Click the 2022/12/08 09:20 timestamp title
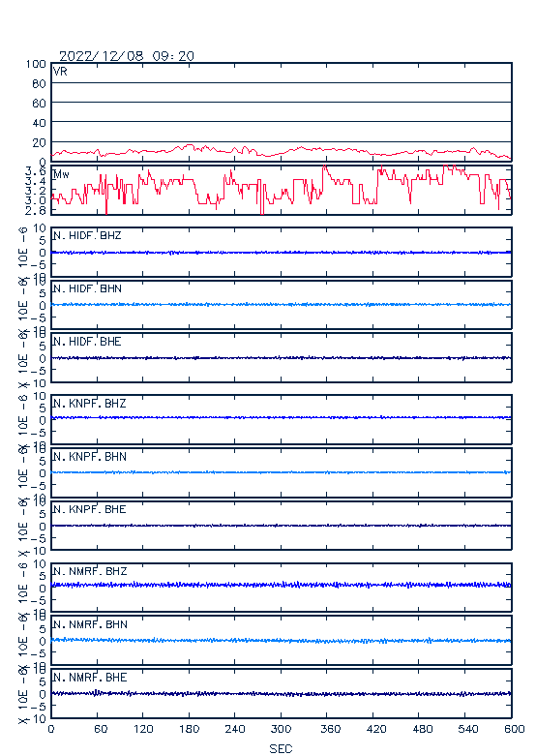 (127, 56)
